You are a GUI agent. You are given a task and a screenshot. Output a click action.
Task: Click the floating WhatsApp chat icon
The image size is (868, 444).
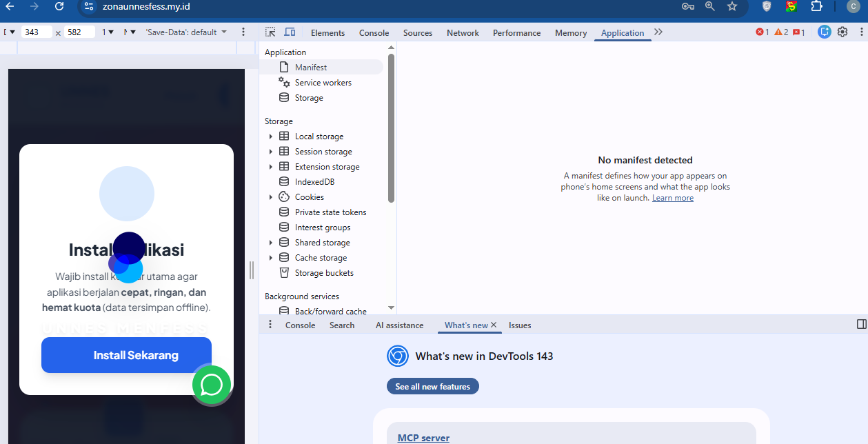[x=211, y=385]
